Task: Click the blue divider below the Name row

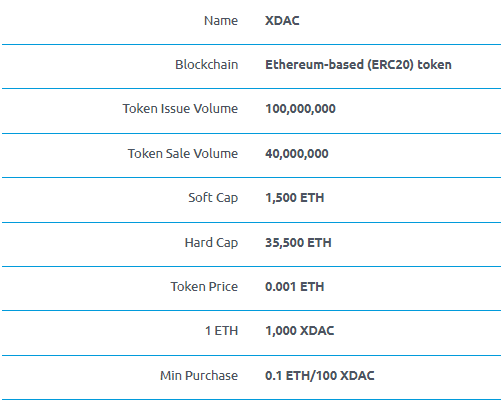Action: (x=251, y=44)
